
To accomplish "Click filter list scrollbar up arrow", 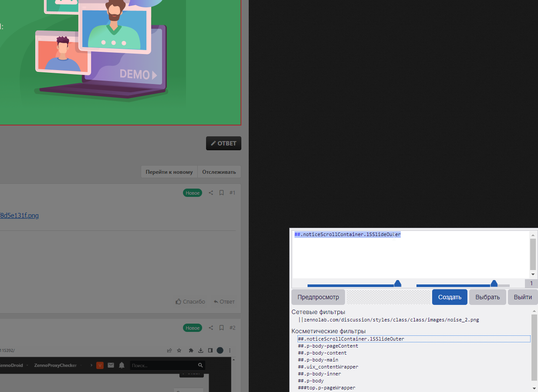I will pos(534,311).
